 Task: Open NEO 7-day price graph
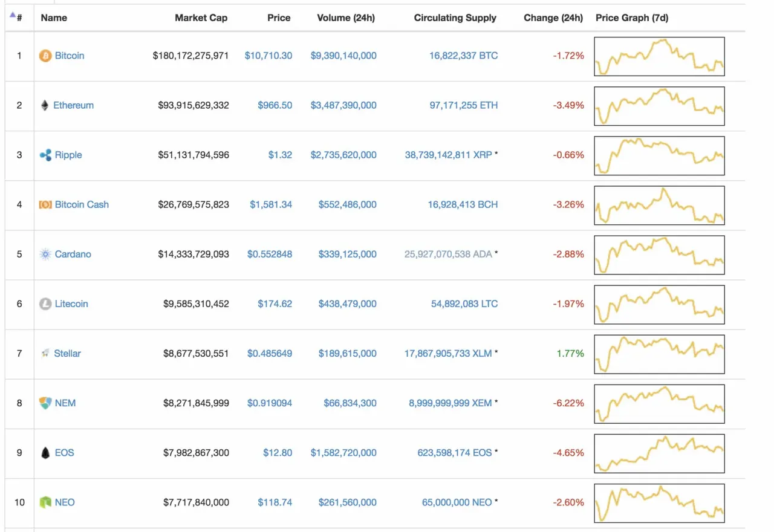[659, 503]
